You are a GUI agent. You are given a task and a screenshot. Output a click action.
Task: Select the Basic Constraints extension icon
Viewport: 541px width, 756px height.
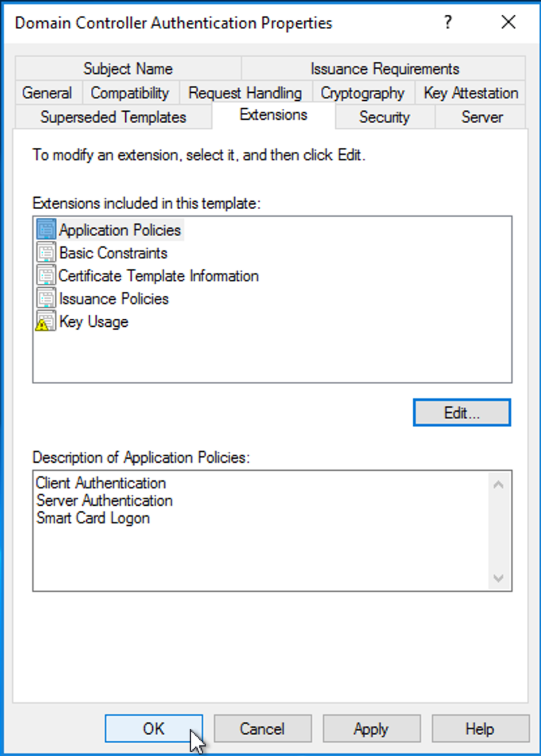tap(46, 253)
